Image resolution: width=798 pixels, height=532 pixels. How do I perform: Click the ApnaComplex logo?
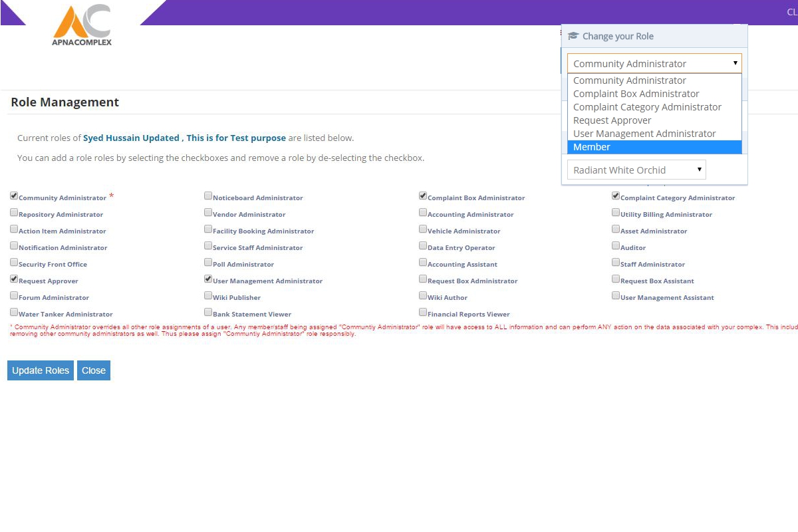pyautogui.click(x=82, y=25)
